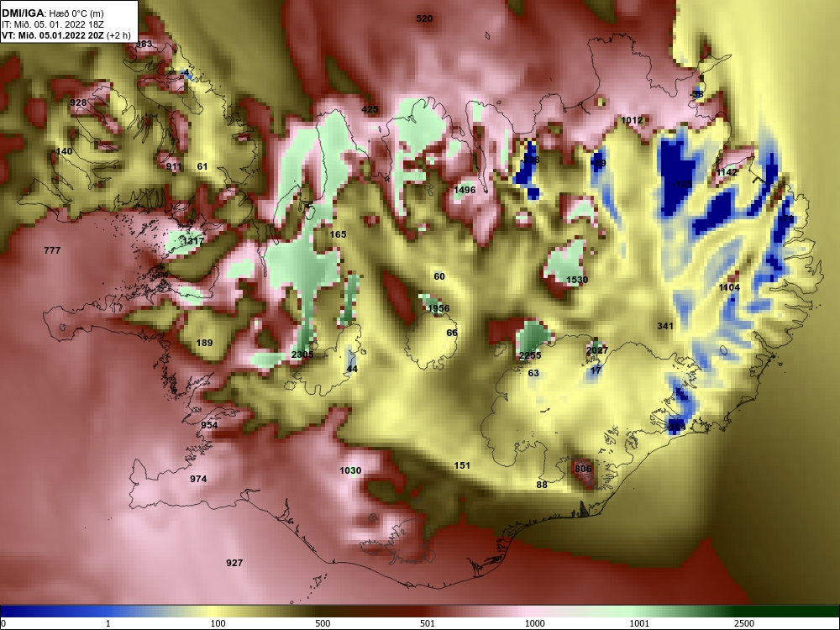Select the 61 value label
840x630 pixels.
pyautogui.click(x=202, y=166)
